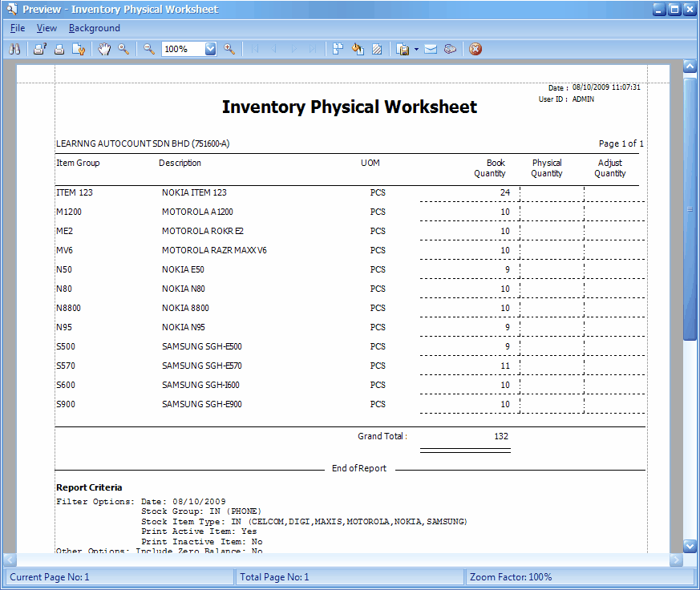This screenshot has width=700, height=590.
Task: Go to next page arrow
Action: (x=293, y=49)
